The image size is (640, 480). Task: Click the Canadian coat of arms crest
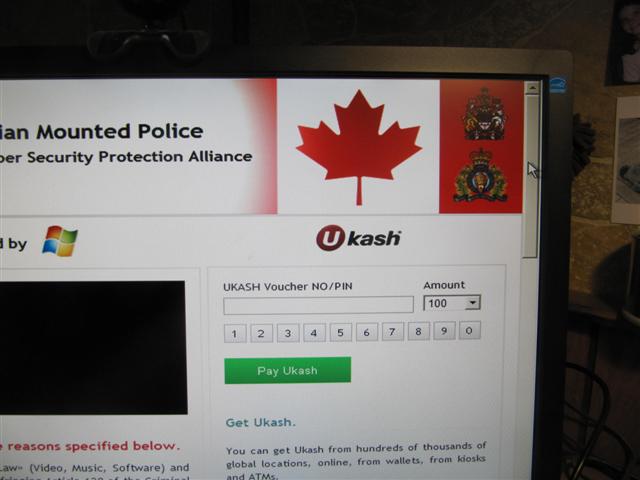tap(484, 114)
